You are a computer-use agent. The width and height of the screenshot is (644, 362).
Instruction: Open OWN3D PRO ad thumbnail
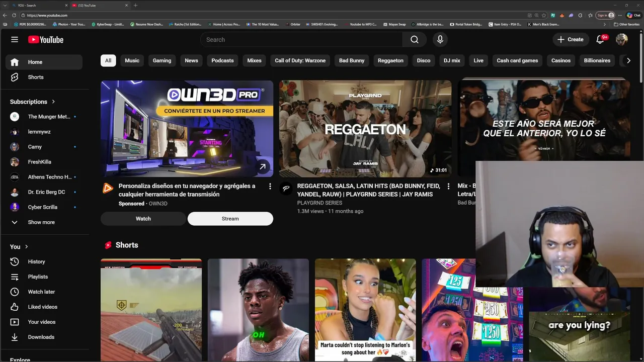tap(187, 129)
